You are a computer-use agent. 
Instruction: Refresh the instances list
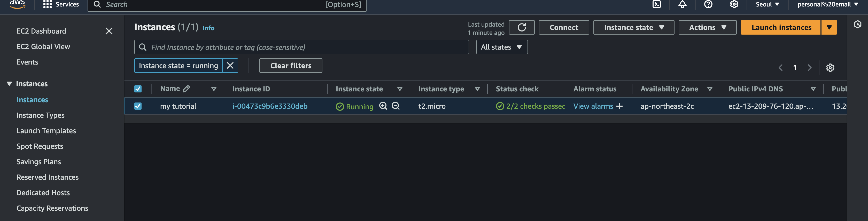[522, 27]
